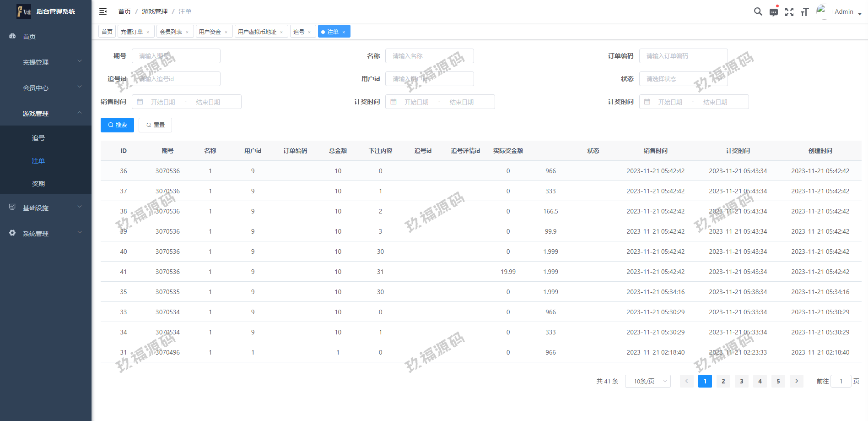
Task: Switch to the 会员列表 tab
Action: (x=171, y=32)
